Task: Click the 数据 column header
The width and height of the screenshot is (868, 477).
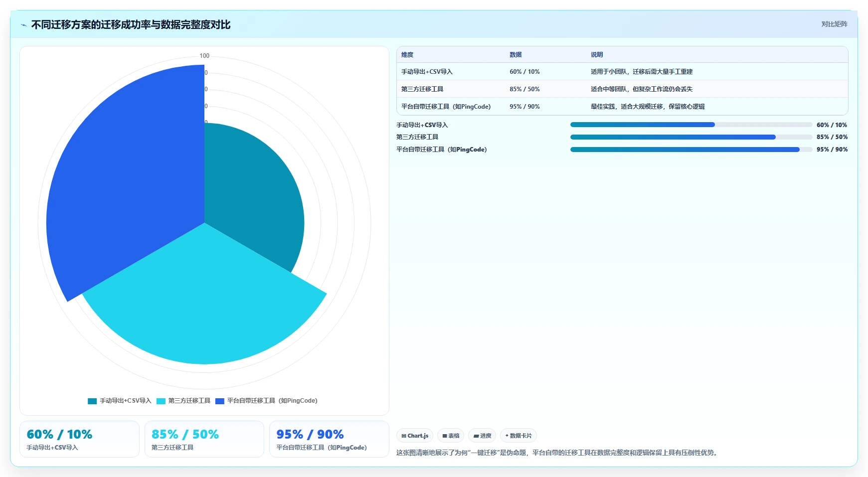Action: 516,55
